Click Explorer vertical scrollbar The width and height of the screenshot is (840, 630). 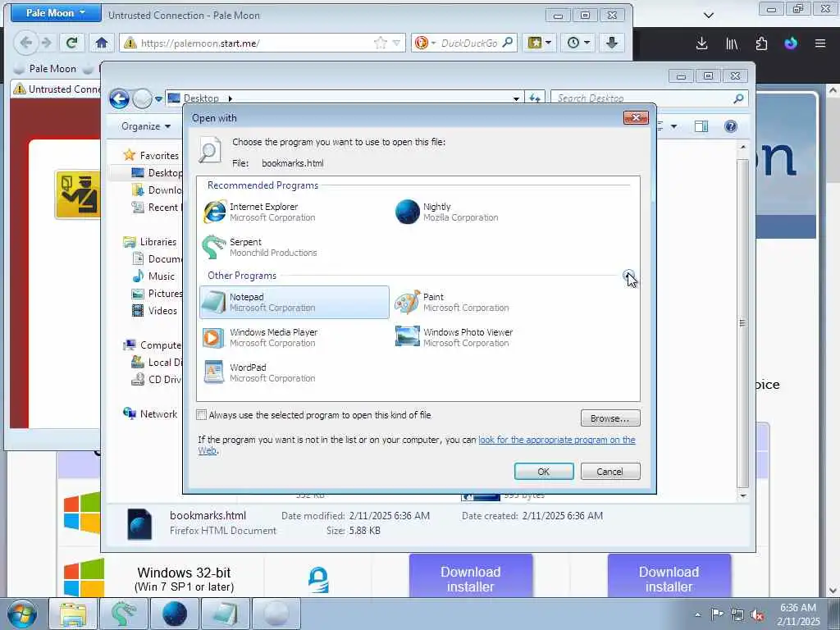(x=742, y=323)
